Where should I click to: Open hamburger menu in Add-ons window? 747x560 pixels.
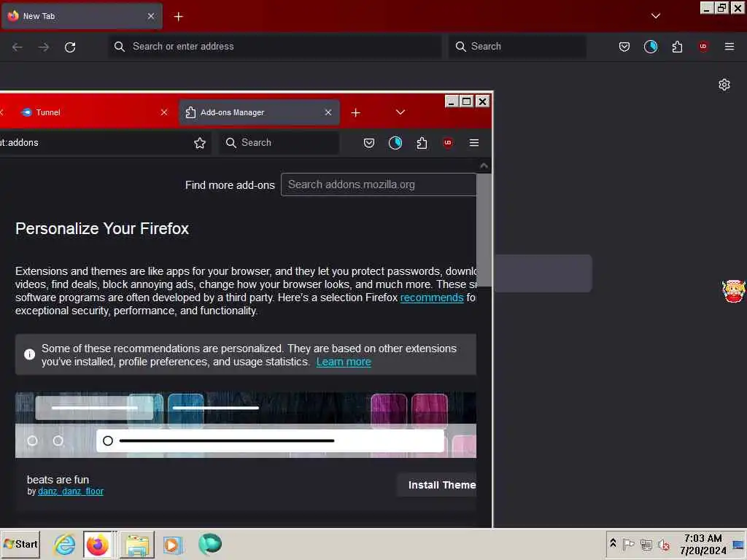point(473,143)
